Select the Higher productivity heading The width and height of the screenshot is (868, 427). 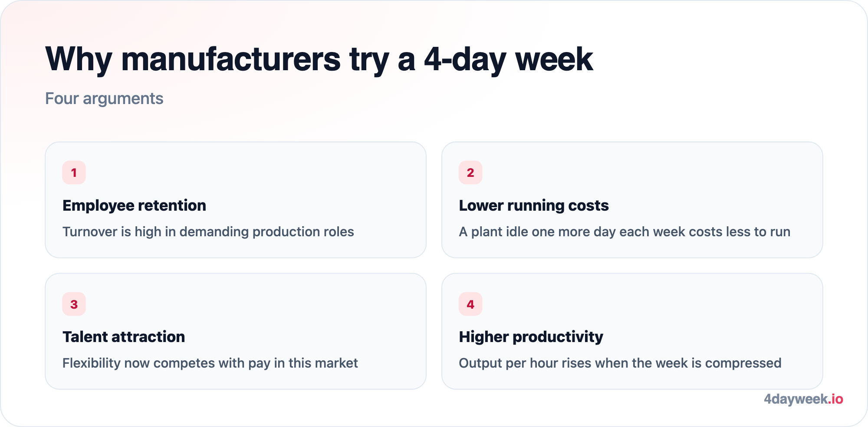coord(531,337)
